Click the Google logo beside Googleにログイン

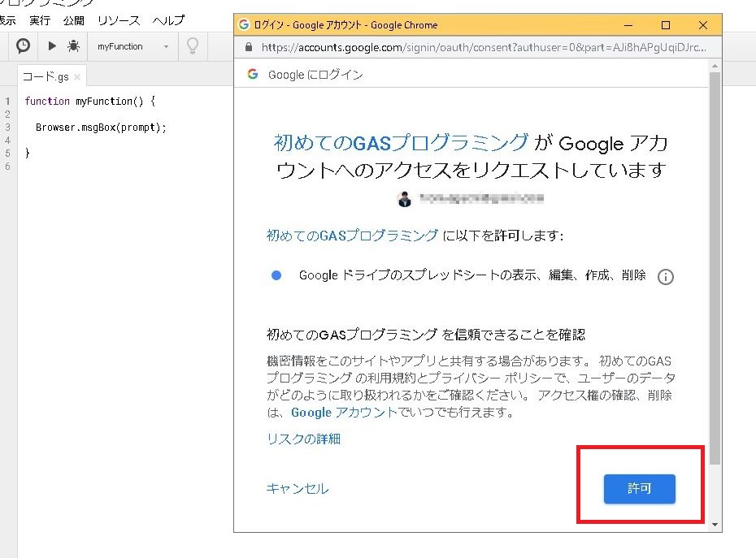tap(252, 75)
